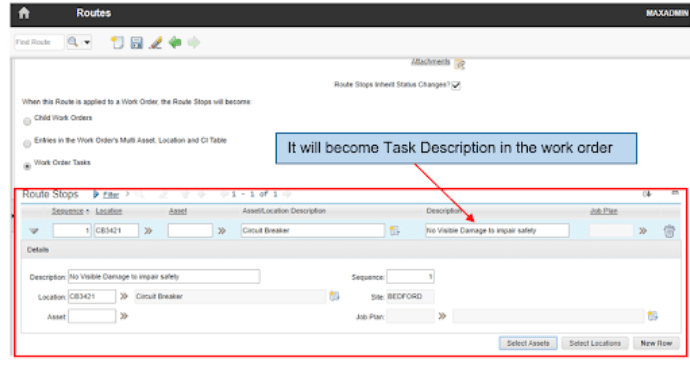
Task: Open detail menu beside Details Asset
Action: (x=124, y=316)
